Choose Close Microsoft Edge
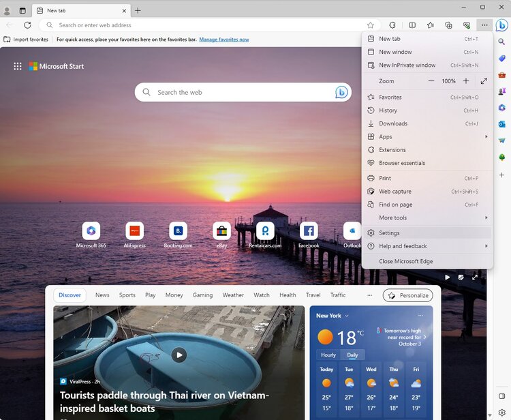Screen dimensions: 511x420 coord(427,261)
